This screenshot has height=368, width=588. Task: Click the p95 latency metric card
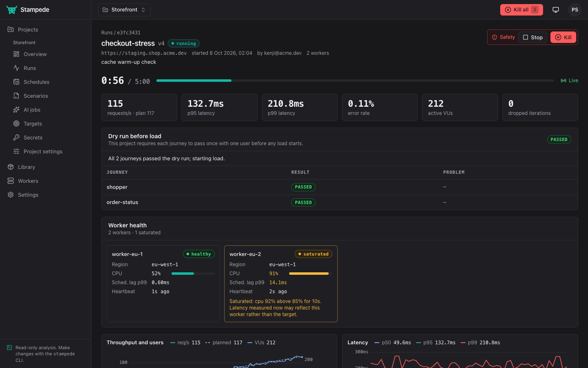(219, 108)
